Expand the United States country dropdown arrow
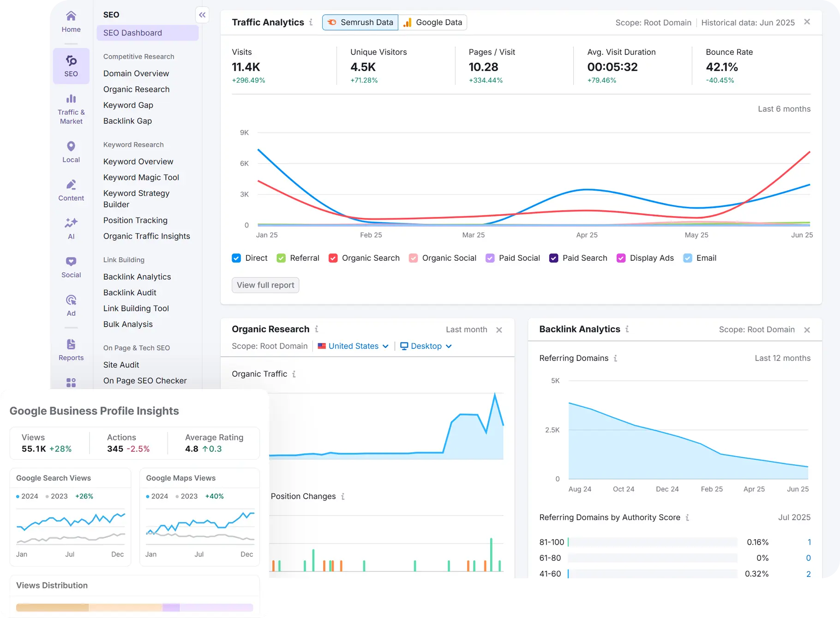 click(x=386, y=347)
